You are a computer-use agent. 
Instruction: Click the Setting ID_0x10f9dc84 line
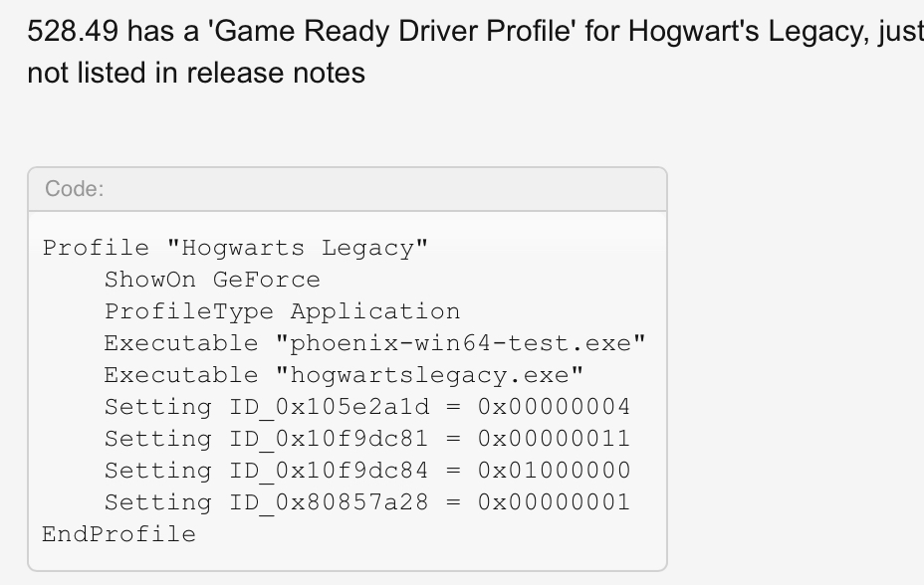[x=367, y=471]
